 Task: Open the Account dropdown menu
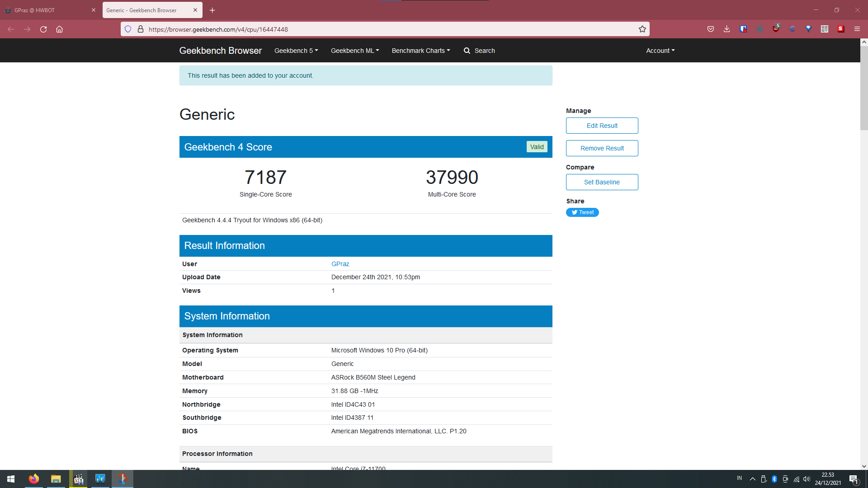(x=660, y=51)
